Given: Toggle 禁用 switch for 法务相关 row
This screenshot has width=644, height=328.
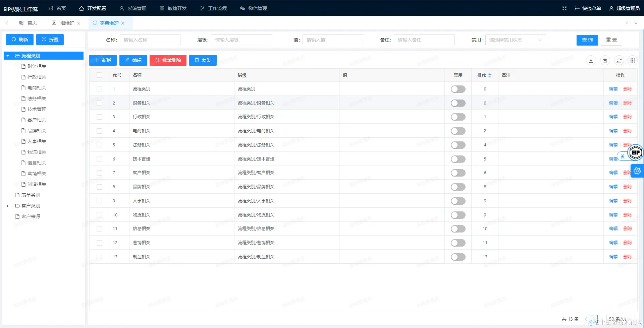Looking at the screenshot, I should tap(458, 145).
